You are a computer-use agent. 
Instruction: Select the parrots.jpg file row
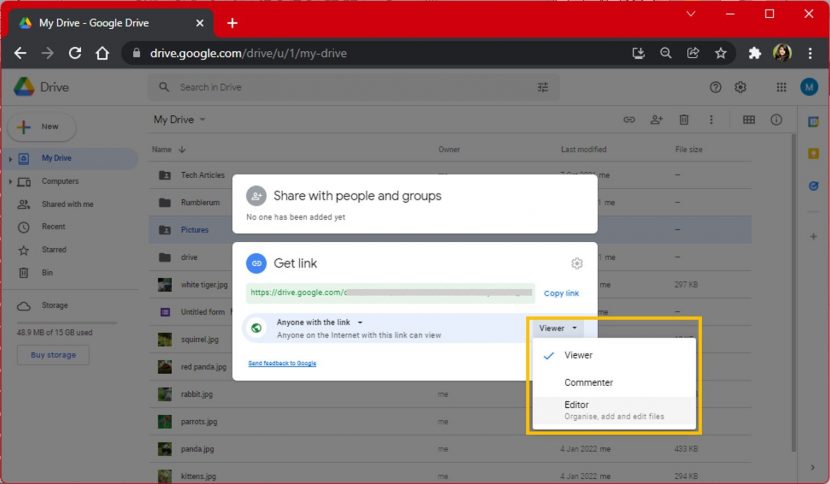click(450, 422)
